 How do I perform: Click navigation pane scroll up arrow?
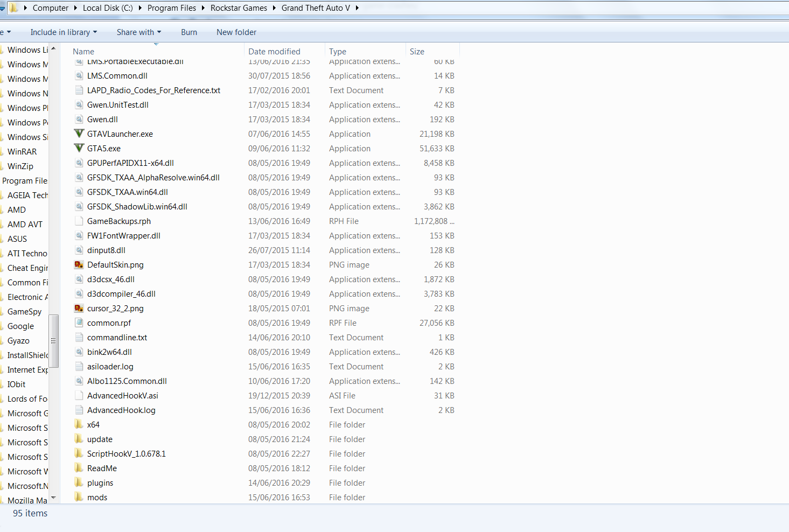(x=53, y=48)
